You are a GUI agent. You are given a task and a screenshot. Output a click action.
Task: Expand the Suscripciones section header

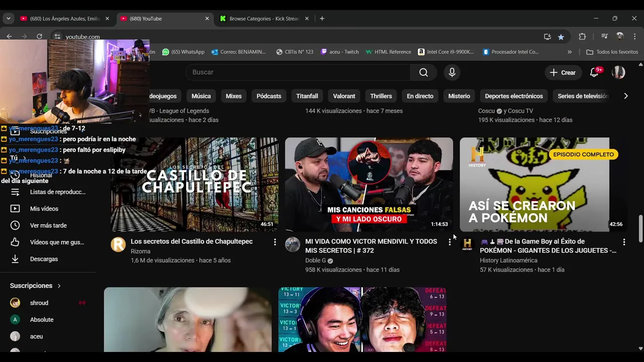[35, 286]
